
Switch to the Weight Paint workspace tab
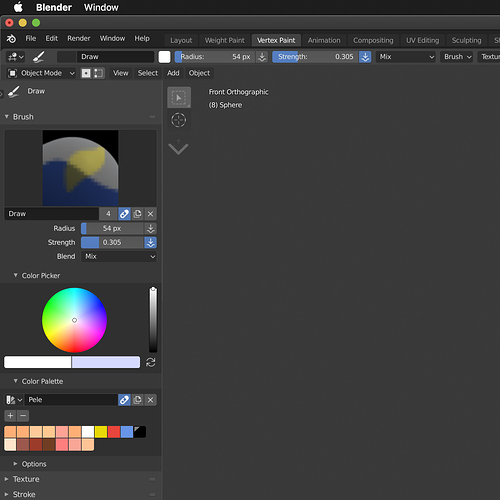(224, 40)
